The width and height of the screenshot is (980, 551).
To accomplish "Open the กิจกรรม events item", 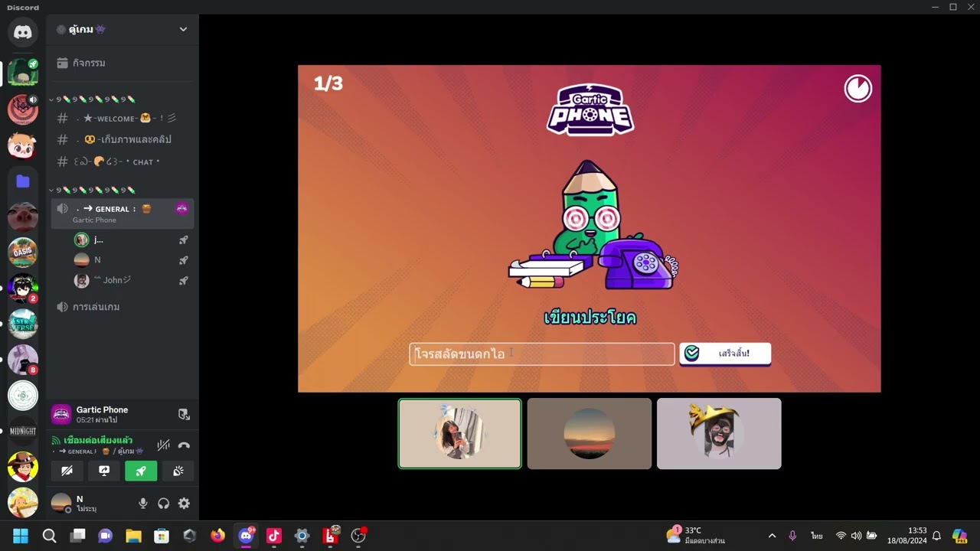I will pos(122,63).
